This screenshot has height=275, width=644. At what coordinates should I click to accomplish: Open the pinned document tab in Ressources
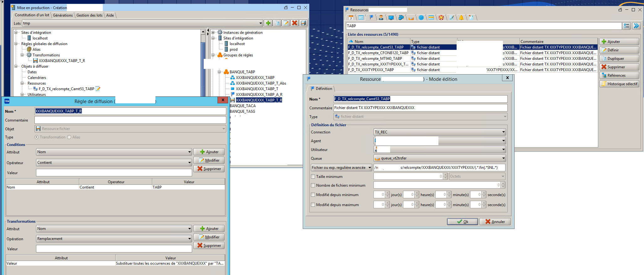[471, 18]
